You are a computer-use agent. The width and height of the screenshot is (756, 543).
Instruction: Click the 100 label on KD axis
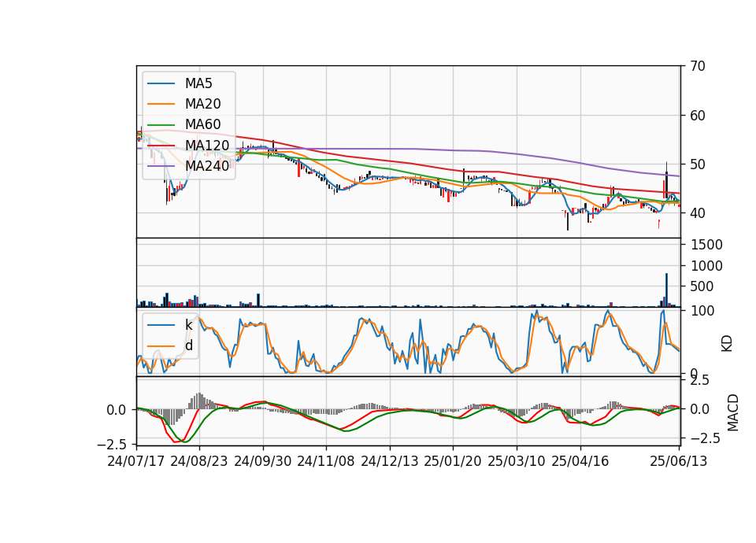[x=702, y=311]
